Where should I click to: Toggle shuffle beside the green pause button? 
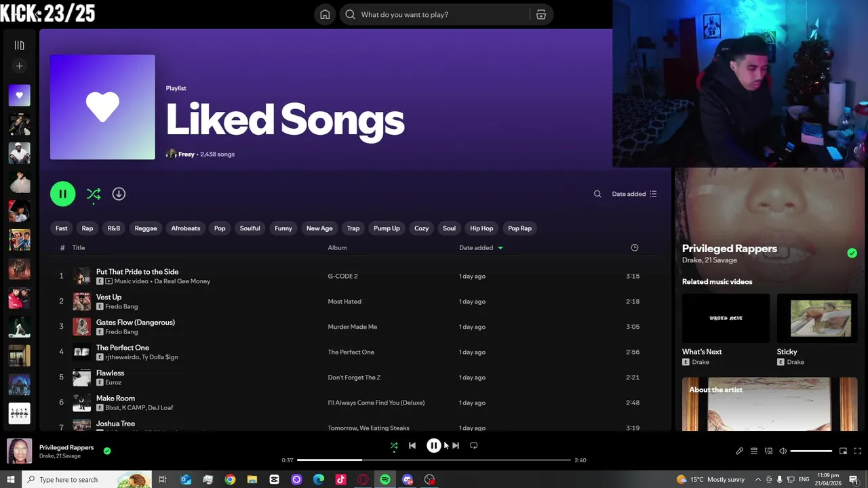[x=94, y=194]
